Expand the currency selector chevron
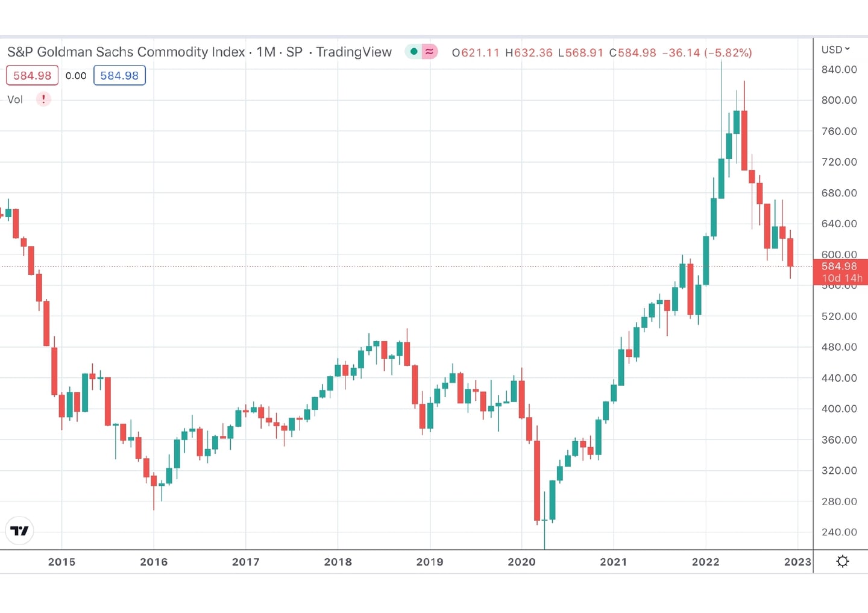This screenshot has height=613, width=868. pos(847,49)
